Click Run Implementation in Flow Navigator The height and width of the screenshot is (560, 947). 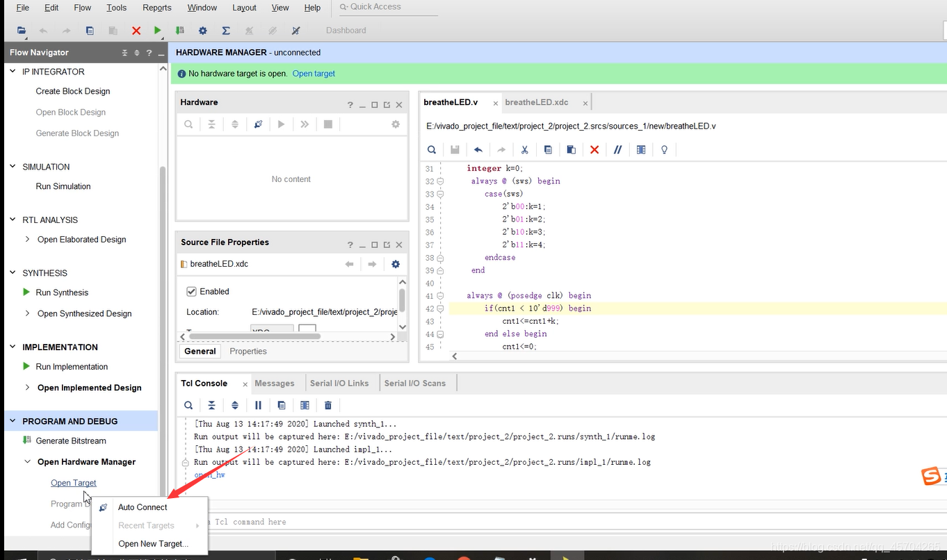pos(72,367)
